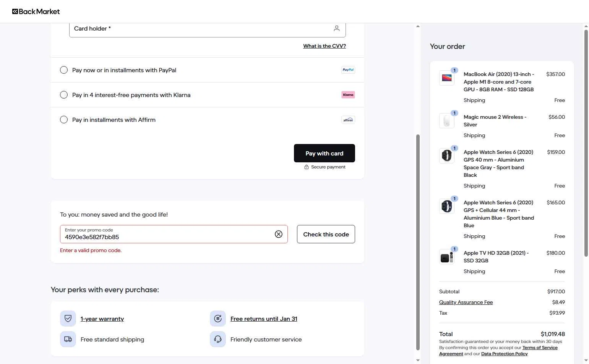Click the $917.00 subtotal value
The width and height of the screenshot is (589, 364).
click(x=556, y=291)
